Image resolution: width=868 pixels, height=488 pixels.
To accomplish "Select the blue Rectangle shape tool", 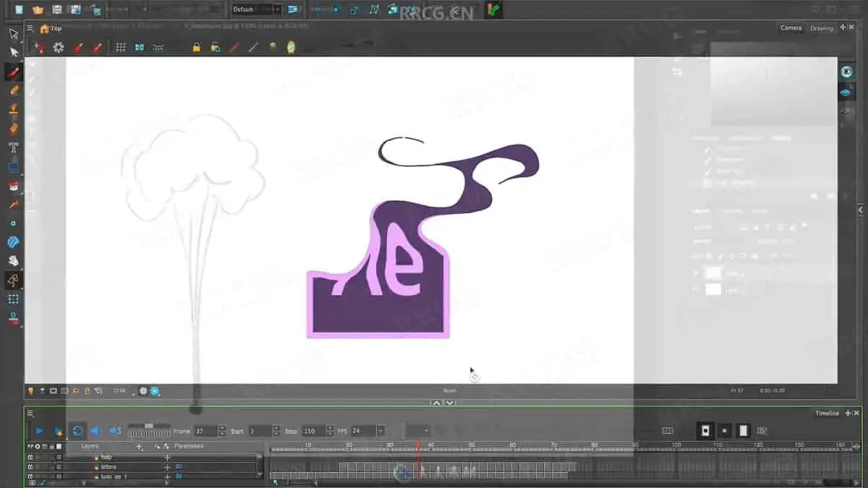I will coord(13,166).
